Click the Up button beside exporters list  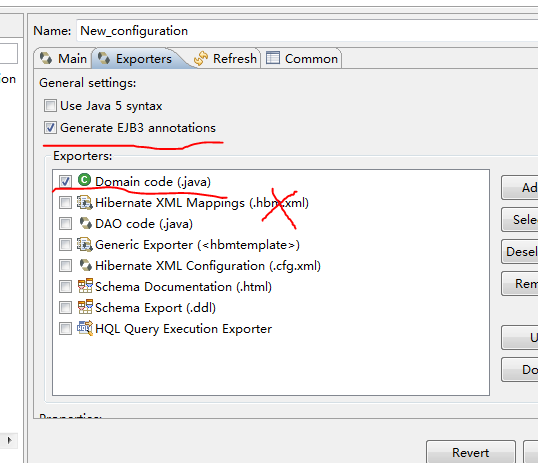coord(519,337)
